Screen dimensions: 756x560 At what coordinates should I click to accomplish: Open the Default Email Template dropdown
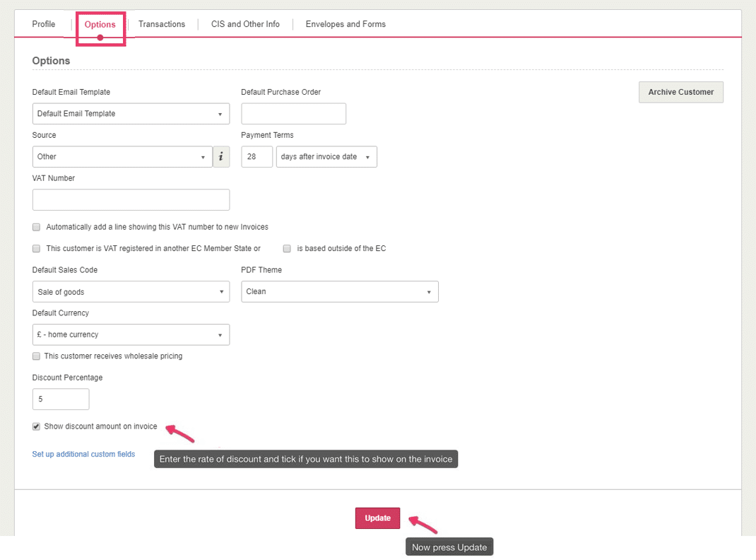pos(131,114)
